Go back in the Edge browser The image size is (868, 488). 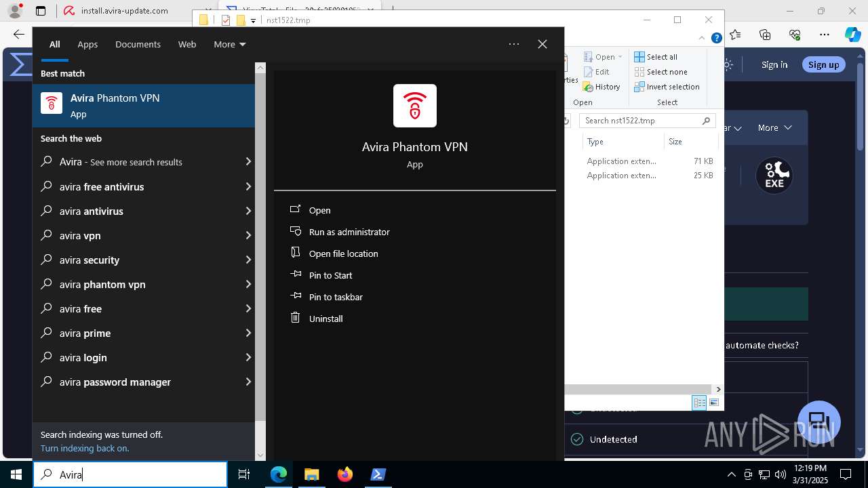[x=18, y=34]
